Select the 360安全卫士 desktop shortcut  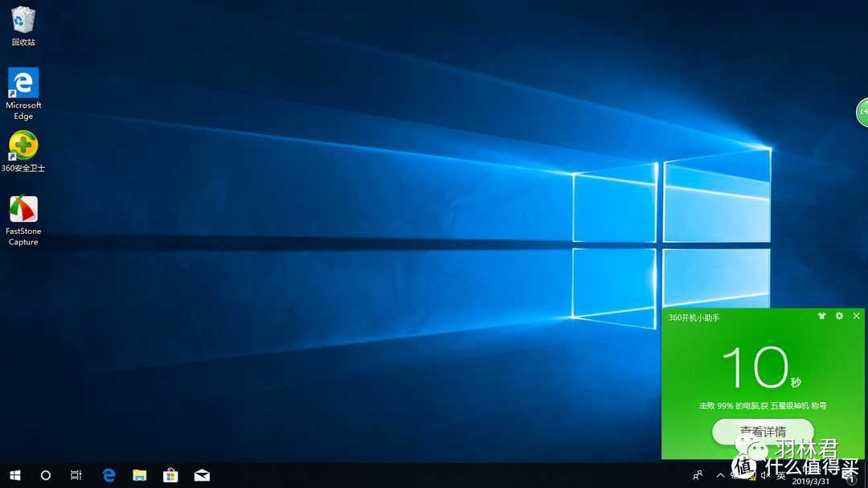coord(23,152)
